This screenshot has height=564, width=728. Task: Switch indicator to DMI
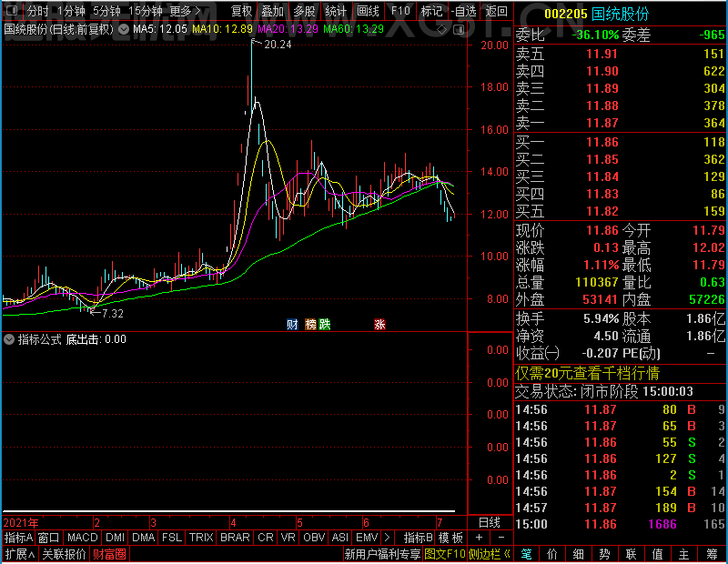(x=115, y=538)
